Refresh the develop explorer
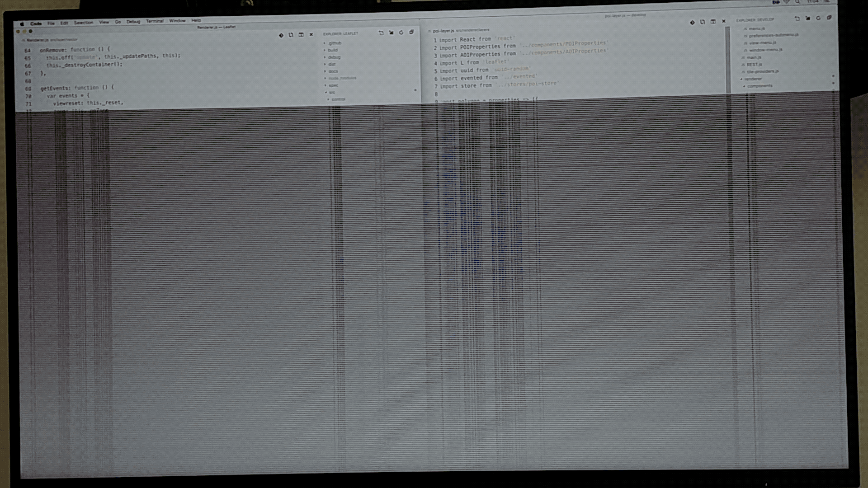 point(818,19)
